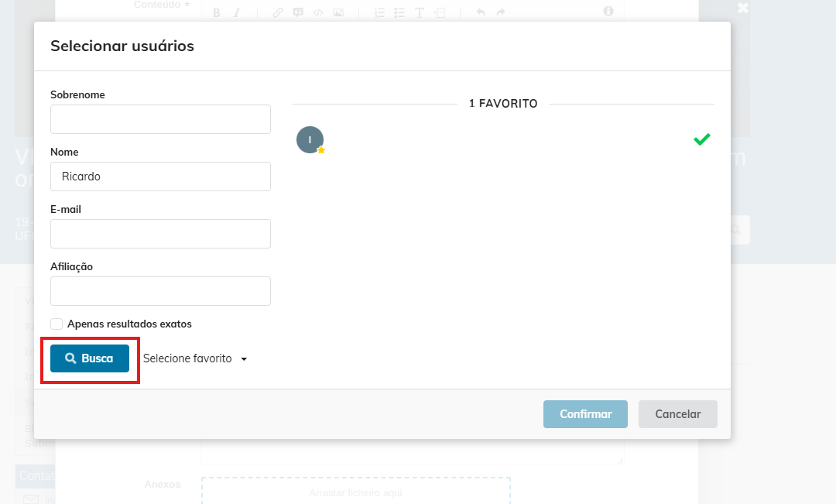Image resolution: width=836 pixels, height=504 pixels.
Task: Click the undo arrow icon
Action: (x=481, y=12)
